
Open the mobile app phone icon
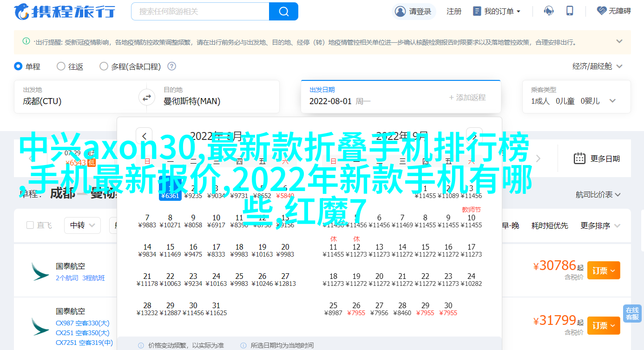pos(570,11)
